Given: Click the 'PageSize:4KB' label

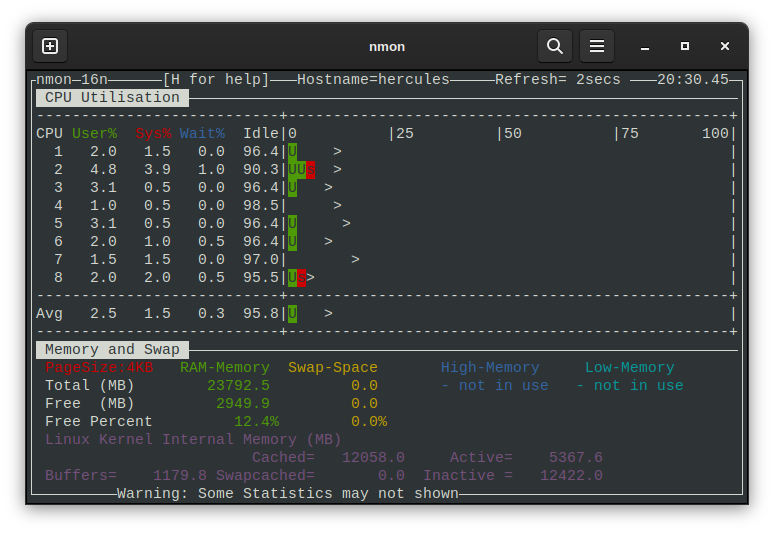Looking at the screenshot, I should (99, 368).
